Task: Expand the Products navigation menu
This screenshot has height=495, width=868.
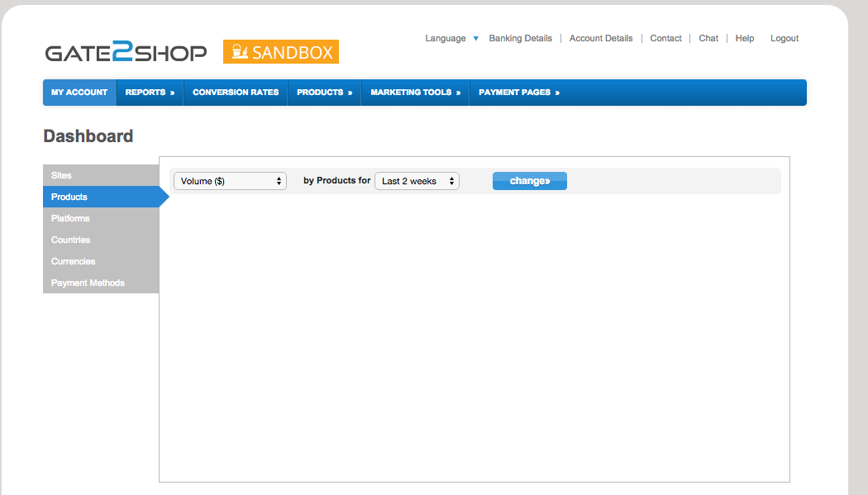Action: 324,93
